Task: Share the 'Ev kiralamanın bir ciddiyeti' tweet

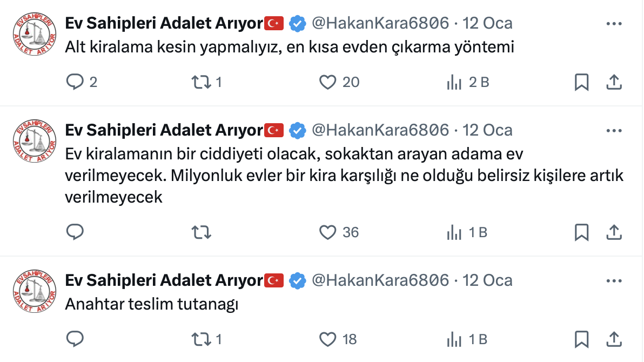Action: [x=614, y=232]
